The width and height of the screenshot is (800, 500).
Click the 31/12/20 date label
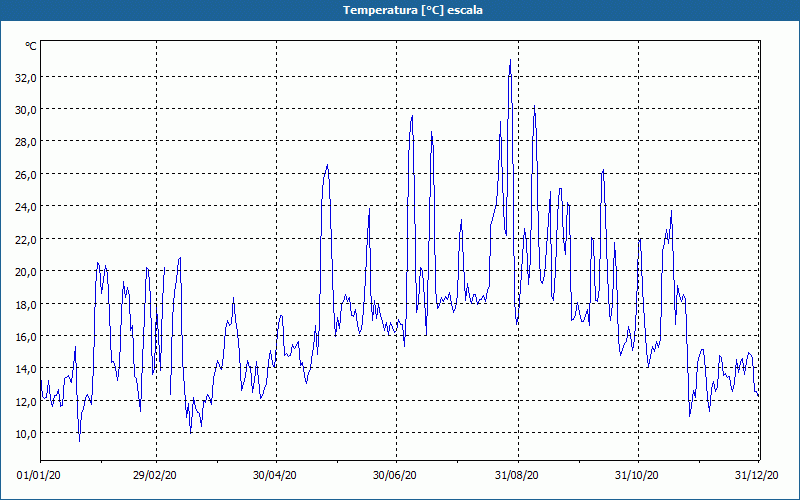[756, 475]
